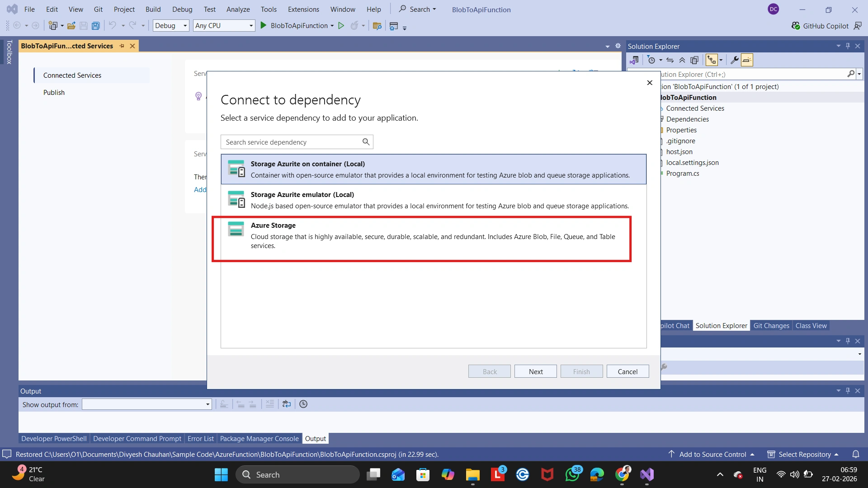Viewport: 868px width, 488px height.
Task: Click the Hot Reload flame icon
Action: (x=354, y=26)
